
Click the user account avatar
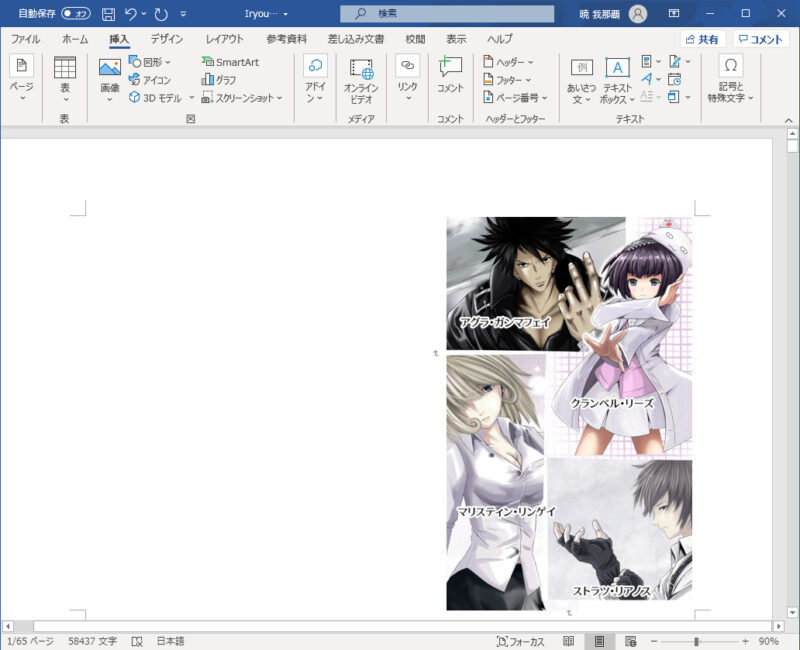pos(638,14)
